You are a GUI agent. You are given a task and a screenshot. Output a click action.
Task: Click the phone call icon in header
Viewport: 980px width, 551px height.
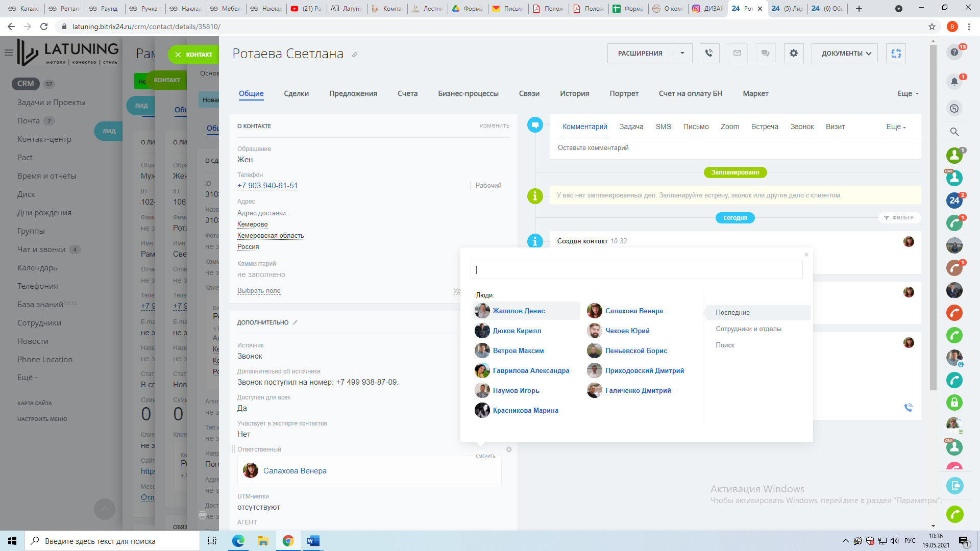tap(709, 53)
